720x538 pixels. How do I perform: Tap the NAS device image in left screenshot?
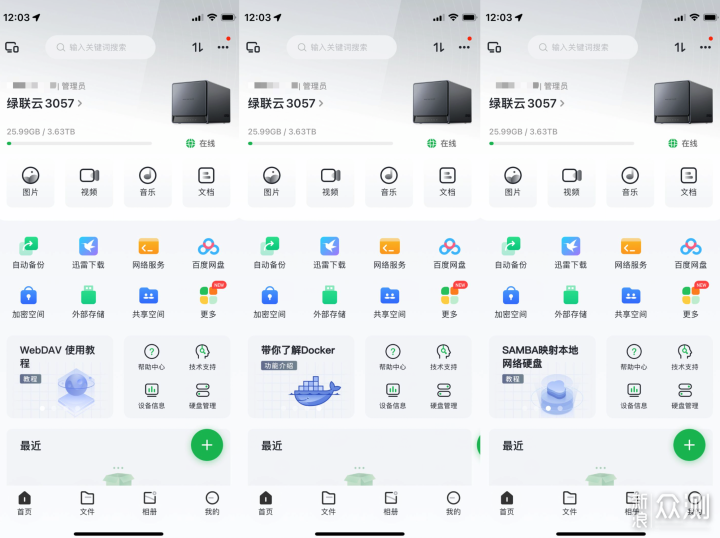click(x=201, y=102)
